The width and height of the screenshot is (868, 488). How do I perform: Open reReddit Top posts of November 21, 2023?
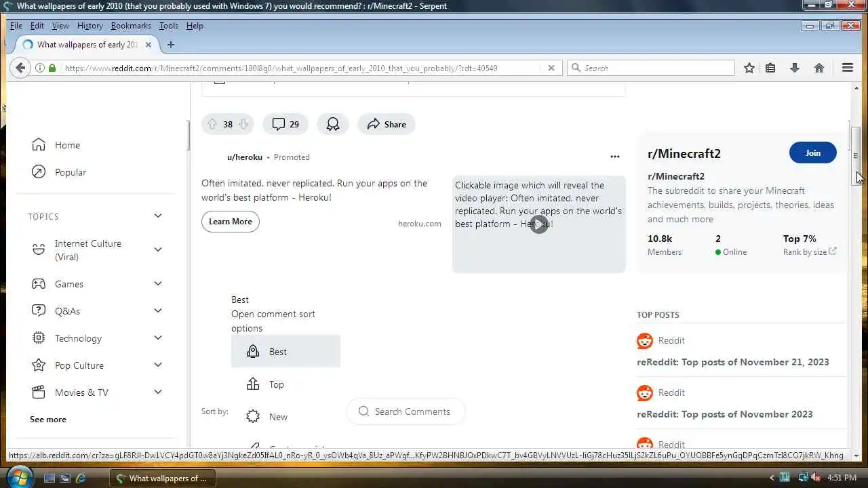coord(733,362)
